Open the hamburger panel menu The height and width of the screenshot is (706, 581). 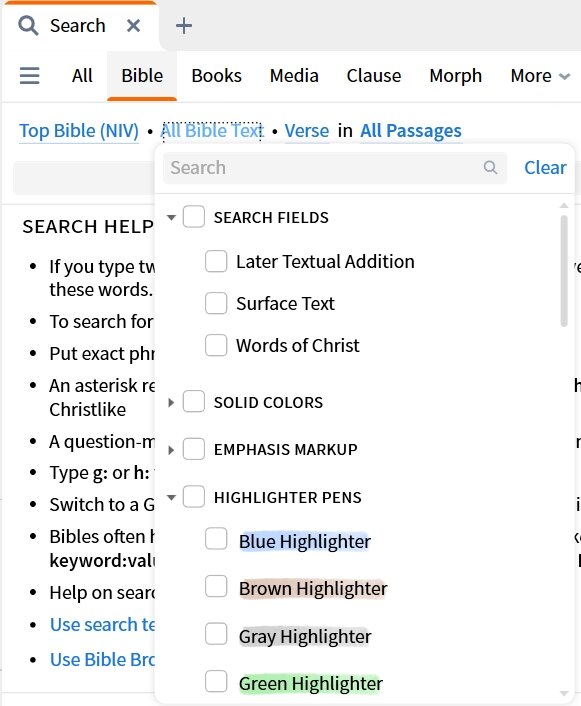30,76
